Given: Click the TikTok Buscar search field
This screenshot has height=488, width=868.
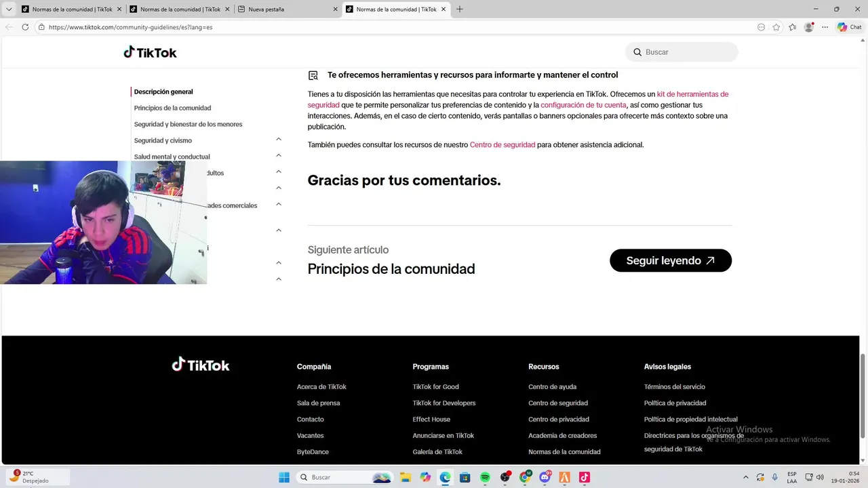Looking at the screenshot, I should click(x=682, y=52).
